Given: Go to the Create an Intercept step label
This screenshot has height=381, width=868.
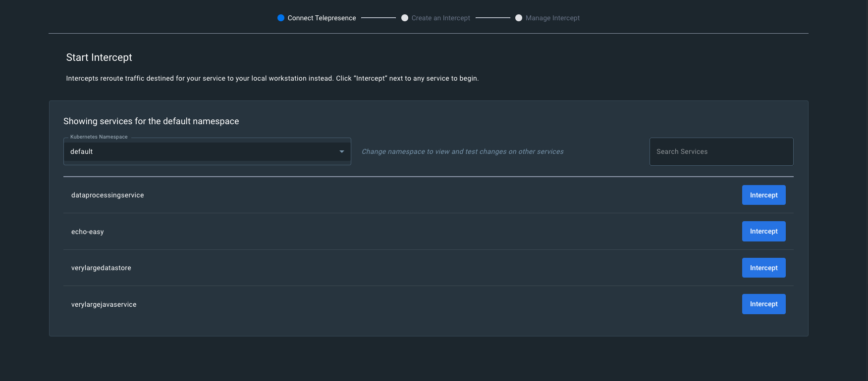Looking at the screenshot, I should tap(440, 18).
